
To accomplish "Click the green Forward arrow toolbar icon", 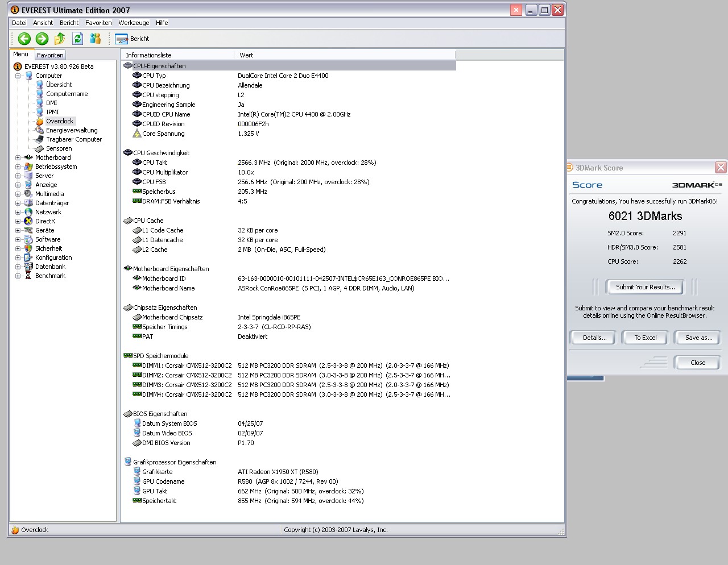I will coord(42,39).
